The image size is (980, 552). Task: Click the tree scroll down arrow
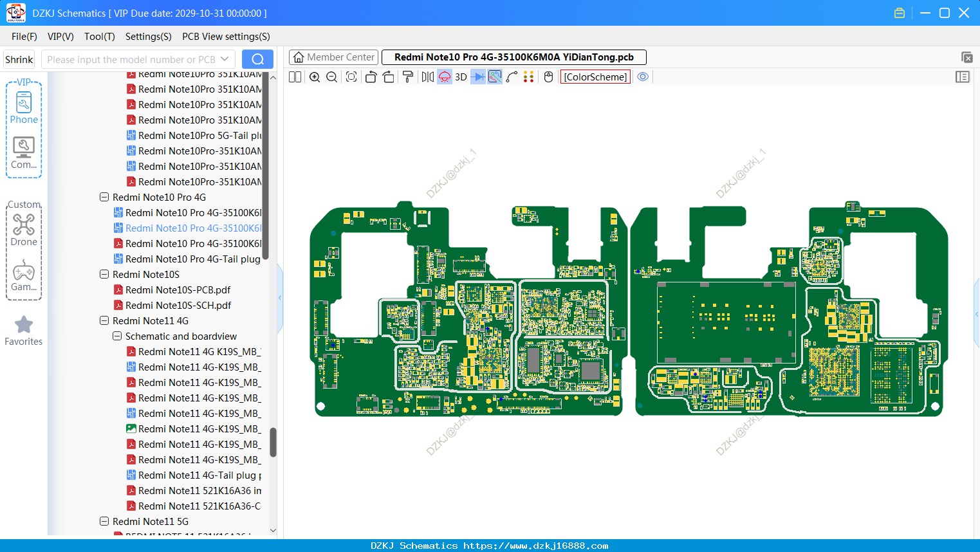(273, 531)
